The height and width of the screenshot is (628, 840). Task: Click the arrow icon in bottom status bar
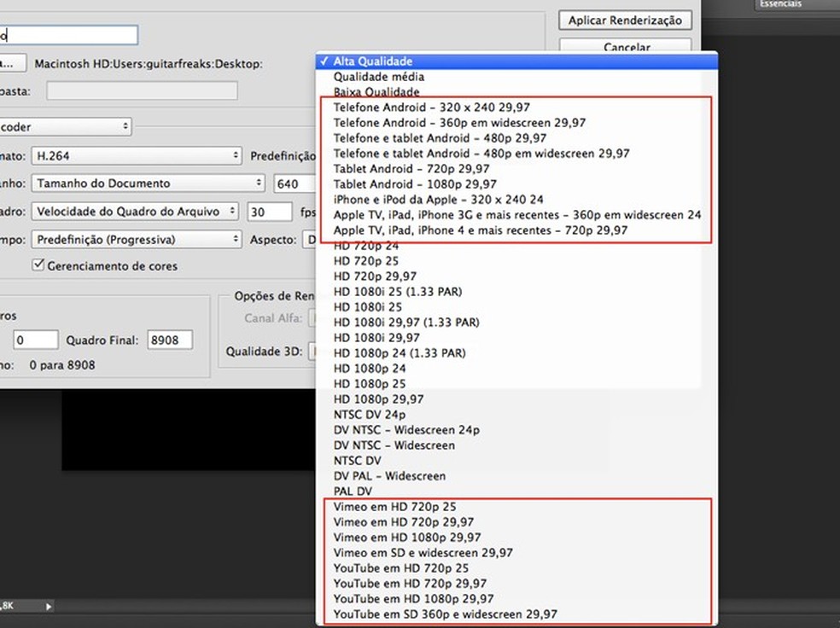coord(49,607)
